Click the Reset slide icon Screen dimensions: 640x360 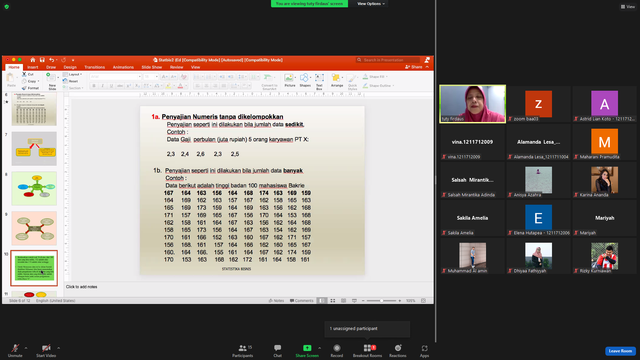coord(65,81)
